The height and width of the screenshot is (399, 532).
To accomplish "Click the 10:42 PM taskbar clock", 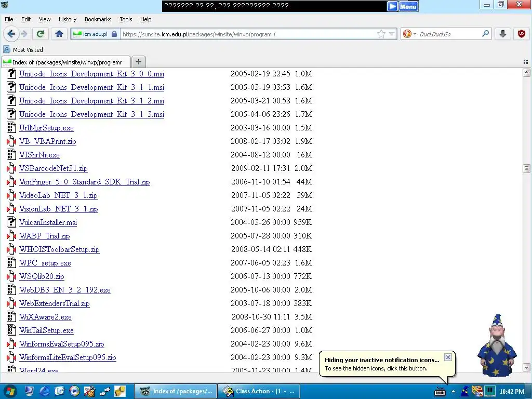I will [512, 392].
